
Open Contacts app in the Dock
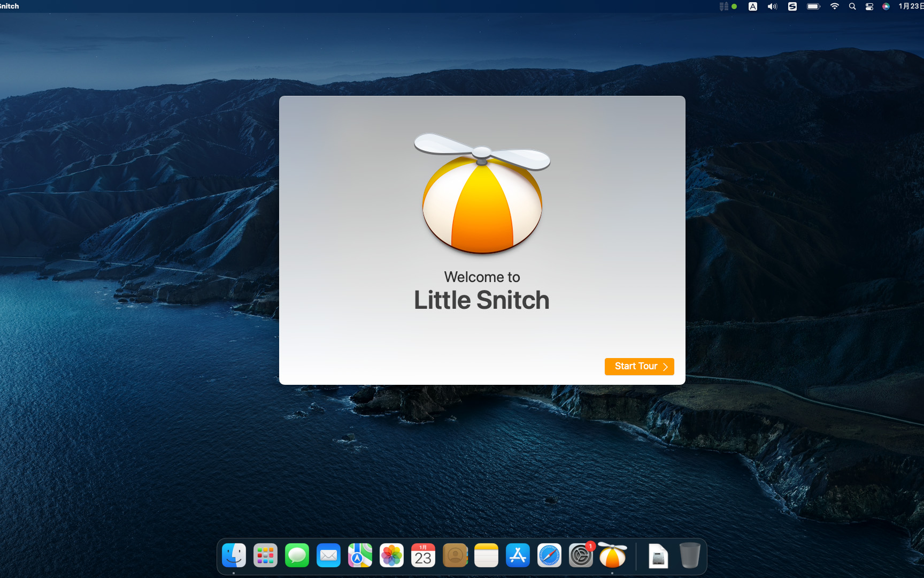pos(455,556)
